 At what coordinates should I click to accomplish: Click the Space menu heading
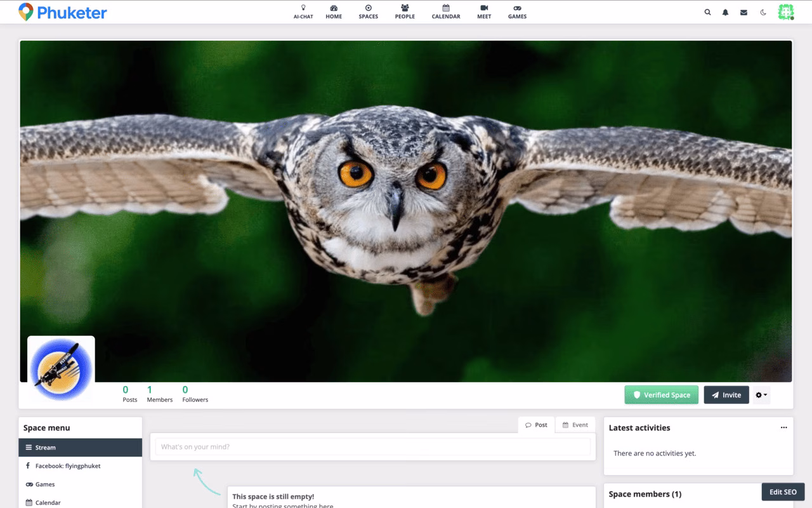[x=47, y=428]
